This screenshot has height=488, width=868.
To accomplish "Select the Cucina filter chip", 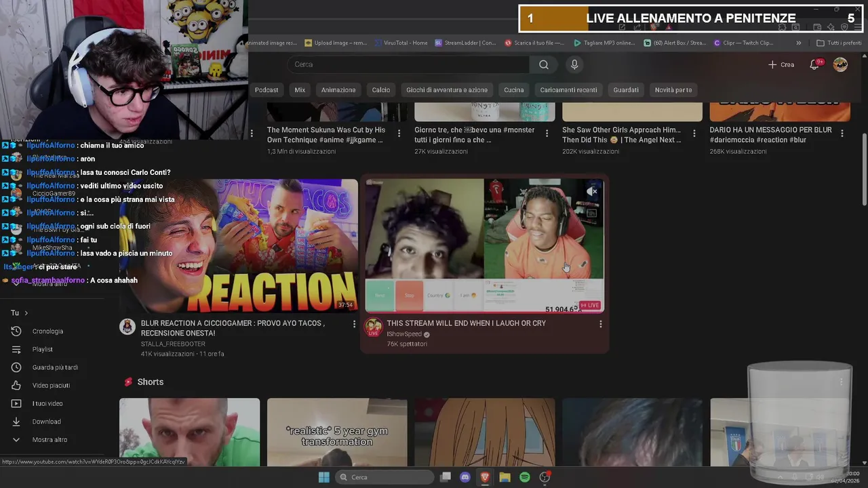I will click(514, 90).
